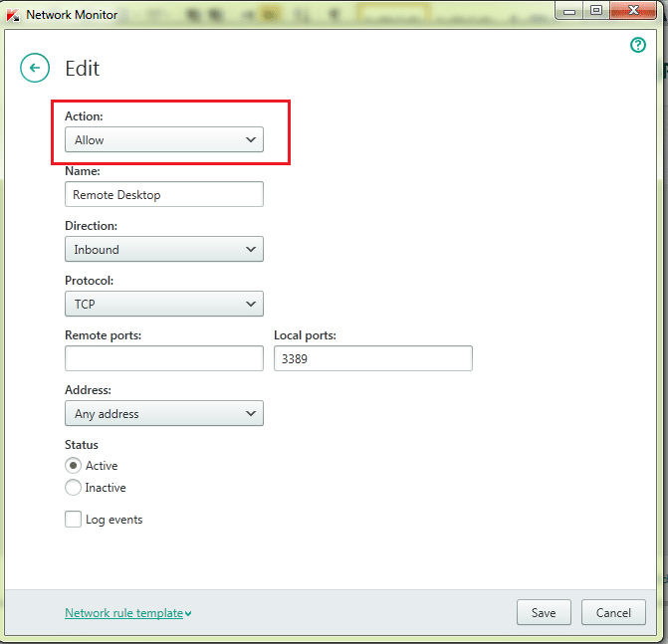Click the Kaspersky logo in title bar
The height and width of the screenshot is (644, 668).
[13, 15]
